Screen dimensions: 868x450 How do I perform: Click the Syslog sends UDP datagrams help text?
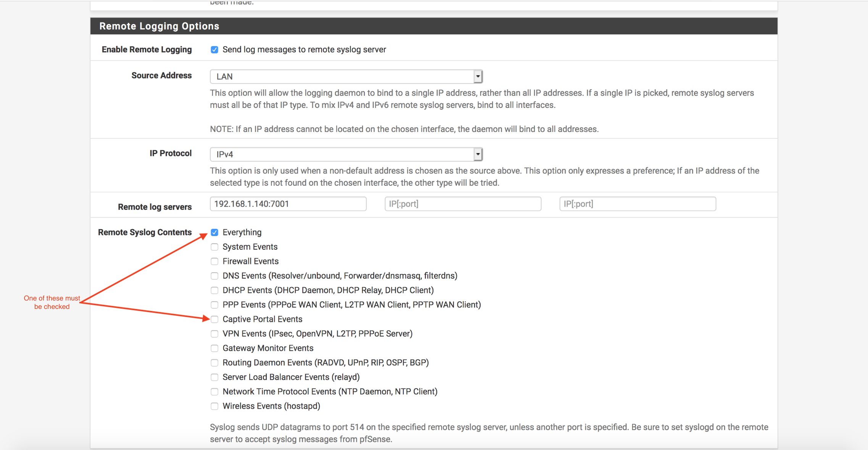489,433
